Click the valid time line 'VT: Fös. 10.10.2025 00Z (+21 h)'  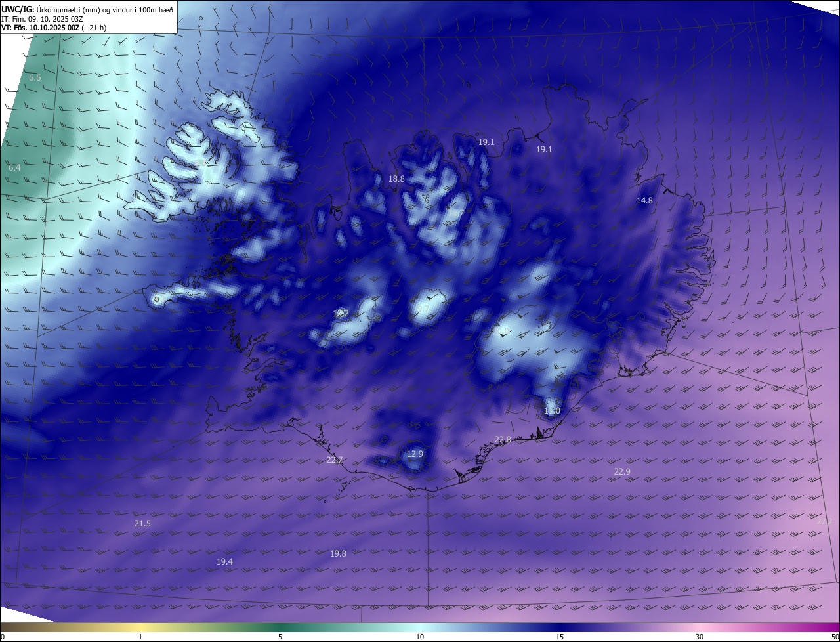pos(54,28)
